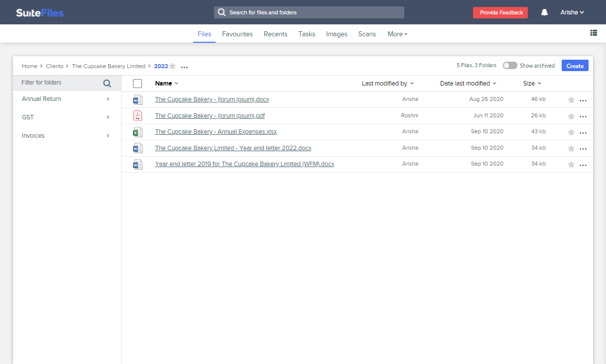The image size is (606, 364).
Task: Click the Excel icon for Annual Expenses file
Action: 137,131
